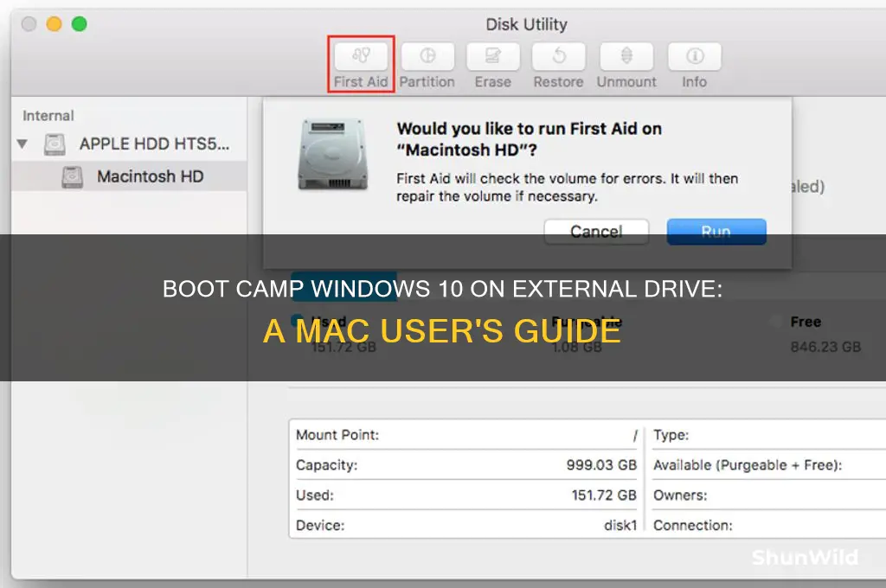Click the Internal sidebar heading
Image resolution: width=886 pixels, height=588 pixels.
pyautogui.click(x=48, y=116)
